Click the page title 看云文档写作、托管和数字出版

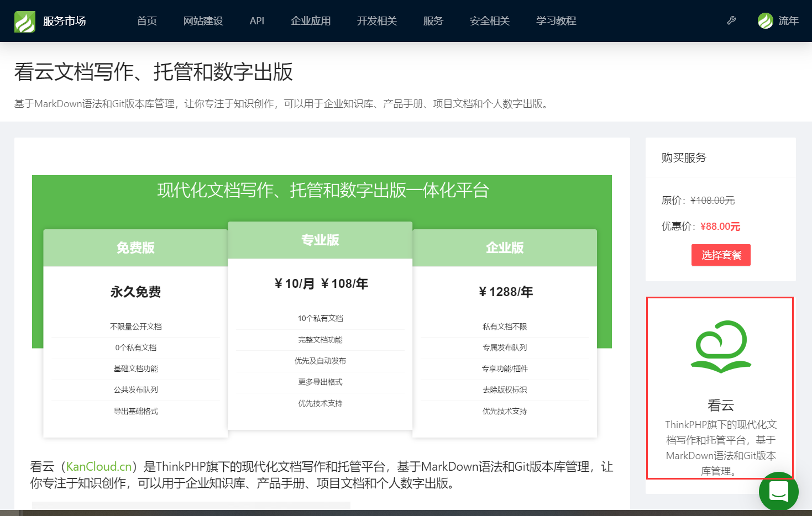coord(154,72)
